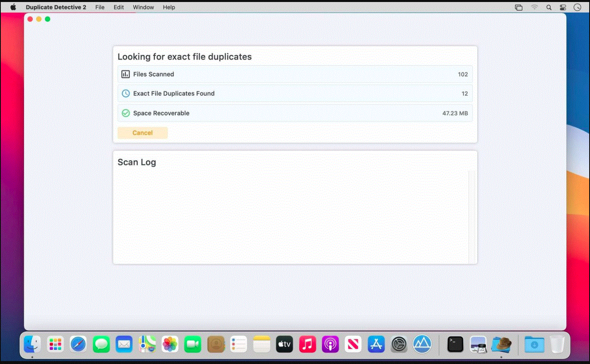
Task: Open Photos from the Dock
Action: click(170, 345)
